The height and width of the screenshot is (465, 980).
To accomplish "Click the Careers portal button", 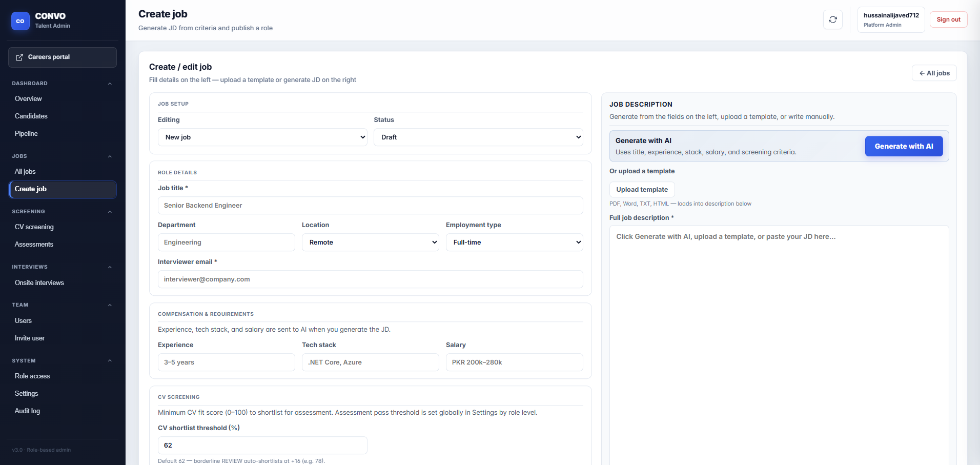I will [63, 57].
